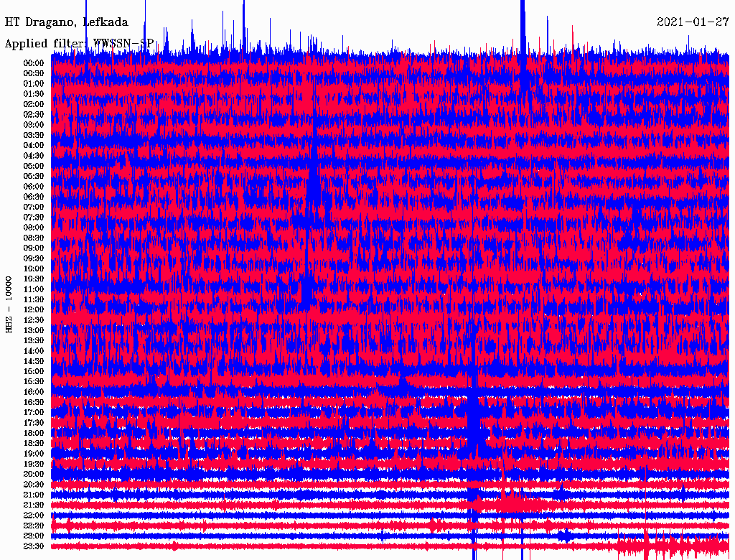Click the station title 'HT Dragano, Lefkada'

(x=66, y=22)
